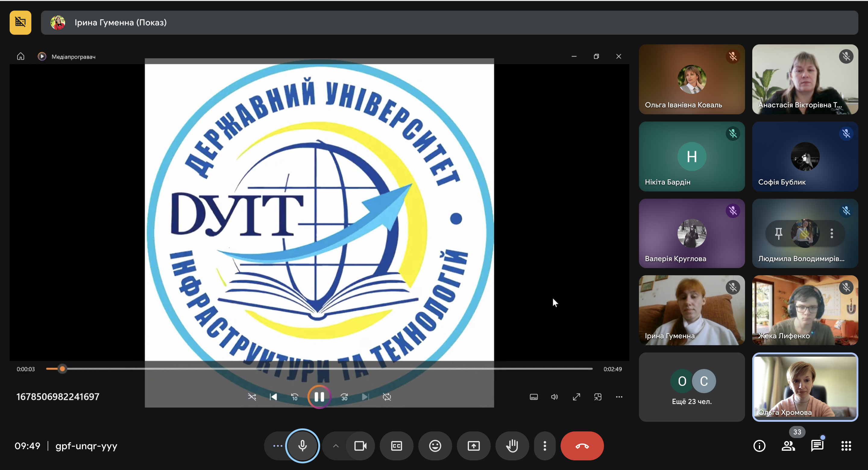The height and width of the screenshot is (470, 868).
Task: Mute the Meet microphone
Action: point(303,446)
